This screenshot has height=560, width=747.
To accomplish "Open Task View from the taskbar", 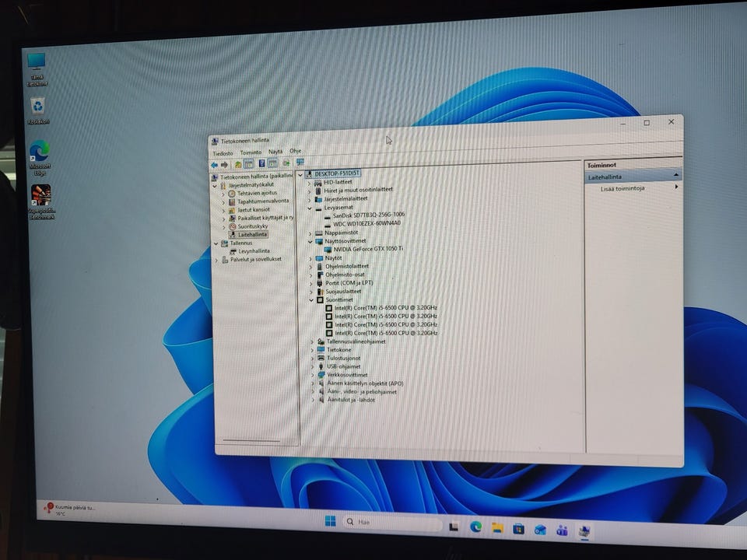I will click(x=454, y=527).
